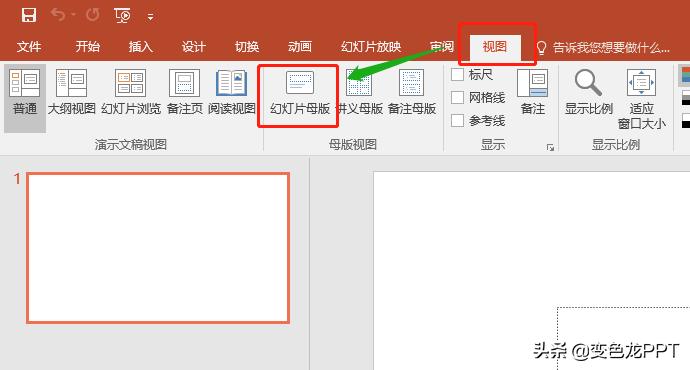
Task: Switch to the 审阅 tab
Action: pyautogui.click(x=442, y=47)
